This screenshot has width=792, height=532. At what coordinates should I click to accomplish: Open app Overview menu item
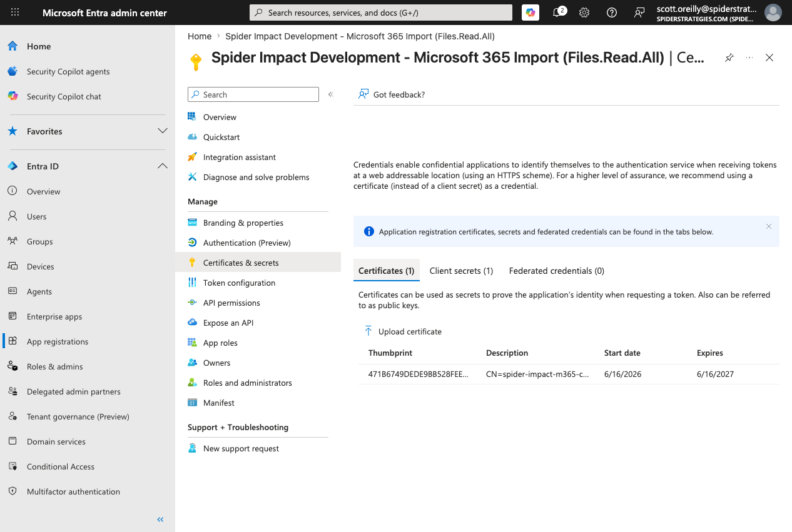pos(220,117)
